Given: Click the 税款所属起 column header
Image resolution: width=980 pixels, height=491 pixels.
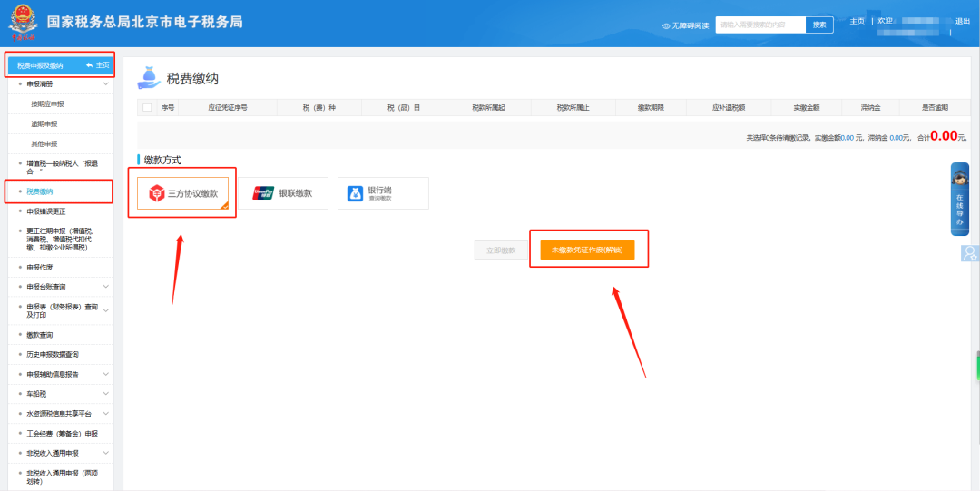Looking at the screenshot, I should click(488, 108).
